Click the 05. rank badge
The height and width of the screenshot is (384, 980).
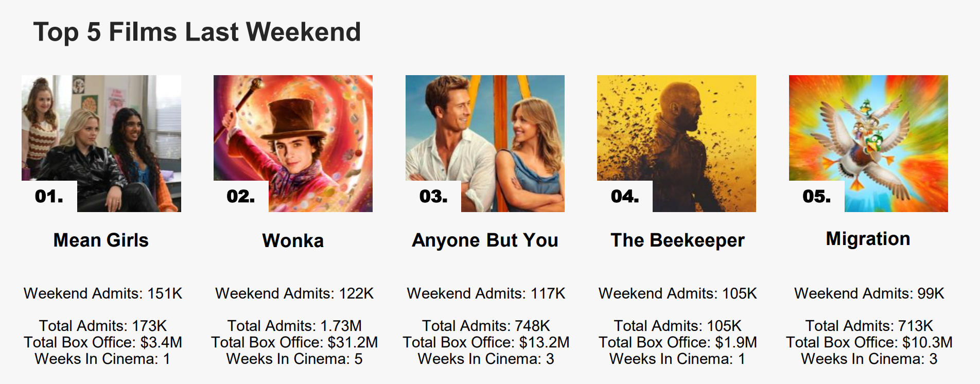click(816, 196)
